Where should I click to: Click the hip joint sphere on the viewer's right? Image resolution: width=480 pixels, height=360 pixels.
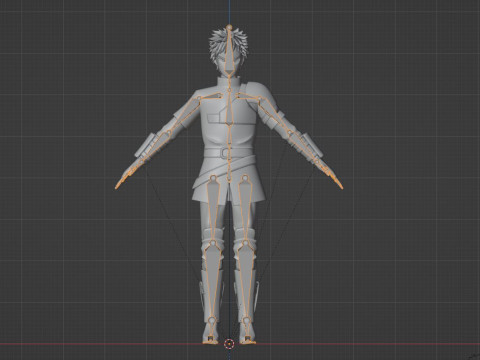(245, 178)
